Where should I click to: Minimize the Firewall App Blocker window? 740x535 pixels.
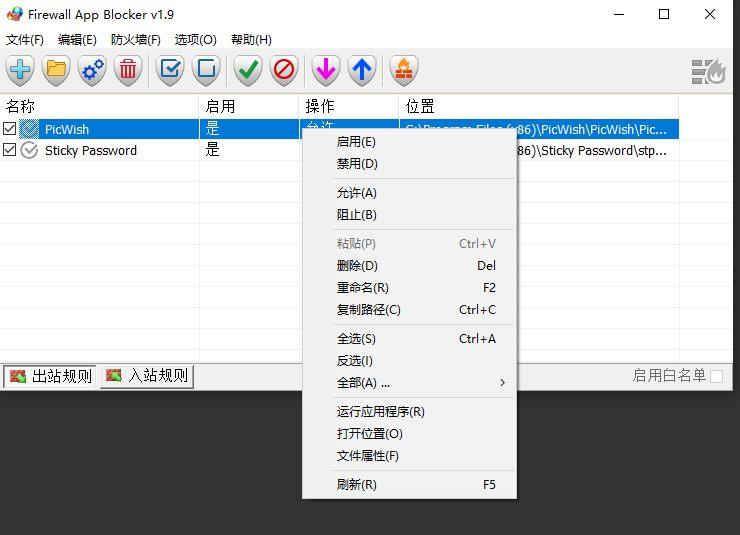[619, 14]
